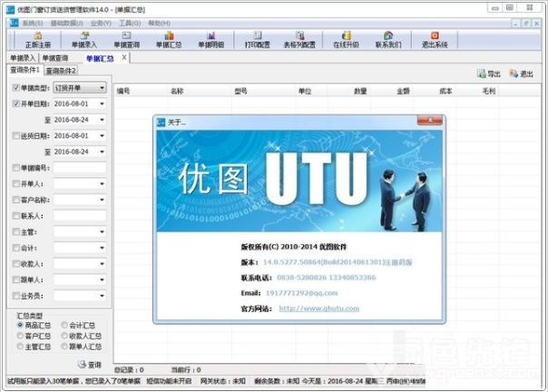Select the 查询条件1 tab
The width and height of the screenshot is (548, 392).
coord(24,70)
